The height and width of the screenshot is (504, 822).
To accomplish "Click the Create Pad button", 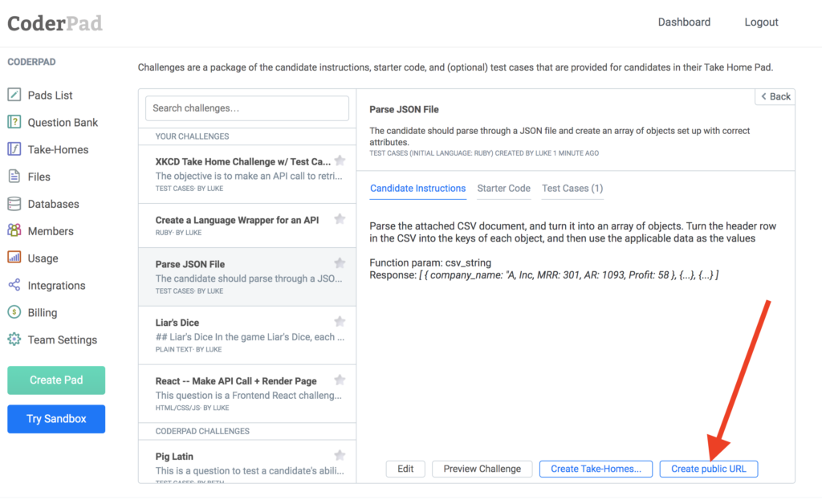I will (x=56, y=380).
